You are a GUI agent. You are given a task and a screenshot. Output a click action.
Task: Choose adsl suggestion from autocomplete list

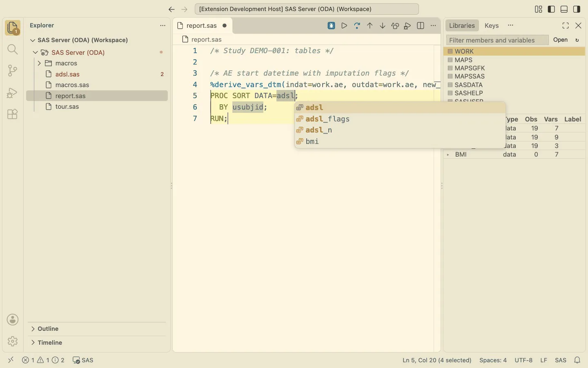pyautogui.click(x=400, y=108)
